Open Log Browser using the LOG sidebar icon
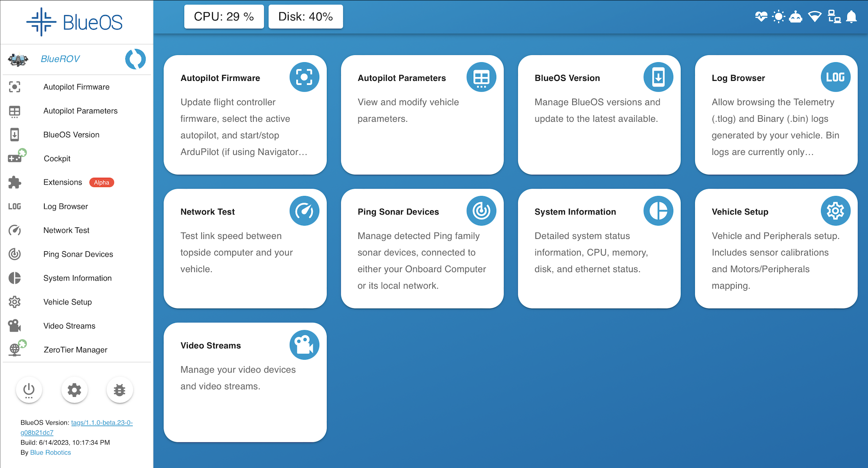The image size is (868, 468). (15, 206)
